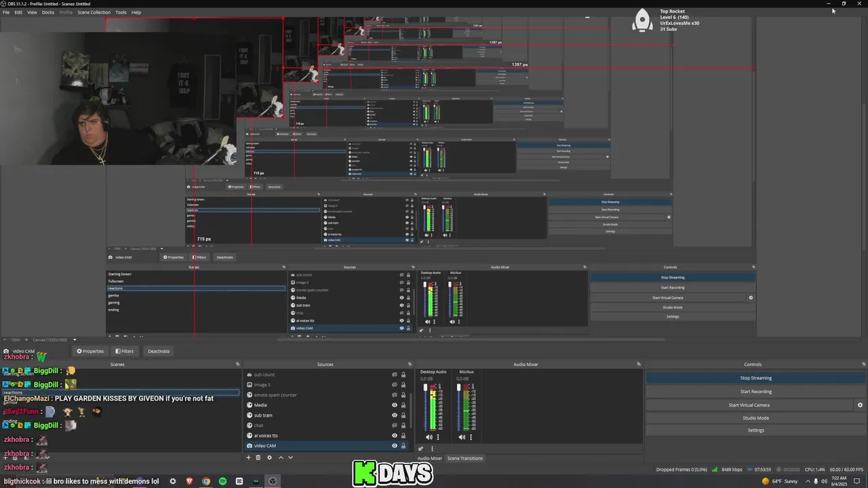Switch to the Scene Transitions tab
The image size is (868, 488).
[465, 458]
